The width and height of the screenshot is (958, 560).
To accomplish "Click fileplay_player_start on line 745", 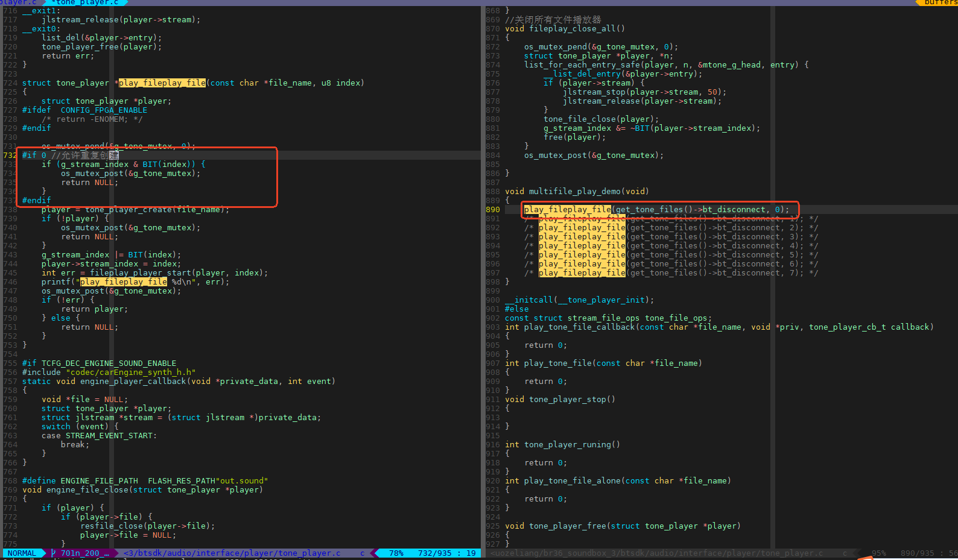I will [141, 273].
